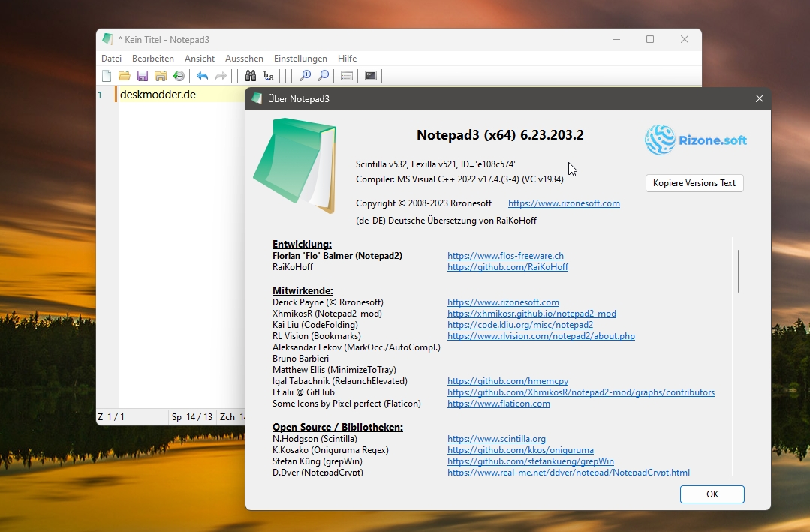Viewport: 810px width, 532px height.
Task: Confirm the About dialog with OK
Action: [712, 494]
